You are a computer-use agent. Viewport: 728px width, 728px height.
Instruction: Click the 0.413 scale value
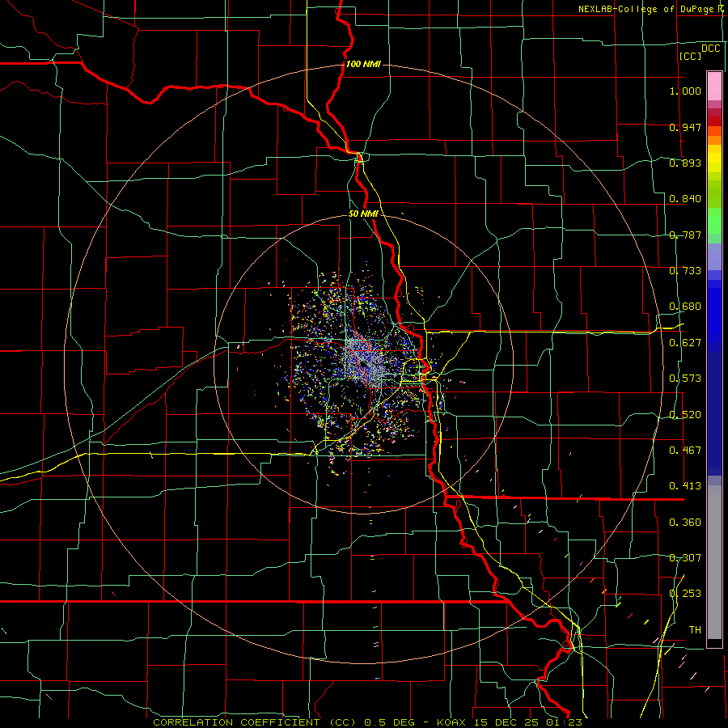click(x=685, y=486)
